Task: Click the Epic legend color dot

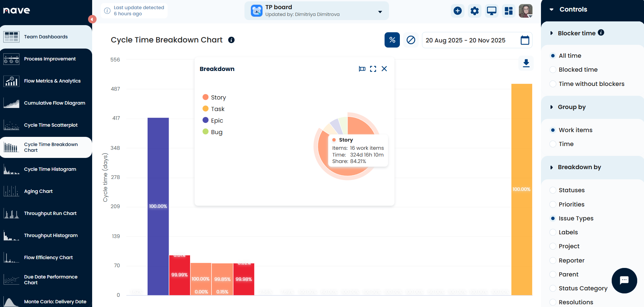Action: coord(205,120)
